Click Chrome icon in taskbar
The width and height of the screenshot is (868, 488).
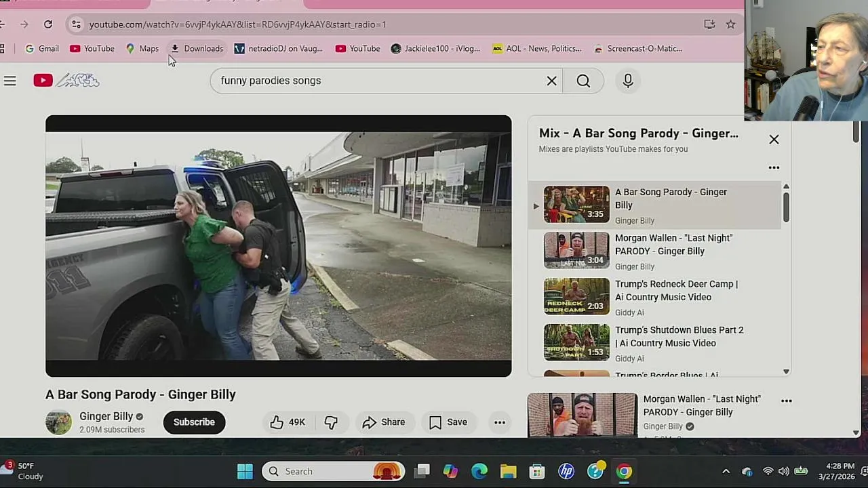[x=624, y=471]
